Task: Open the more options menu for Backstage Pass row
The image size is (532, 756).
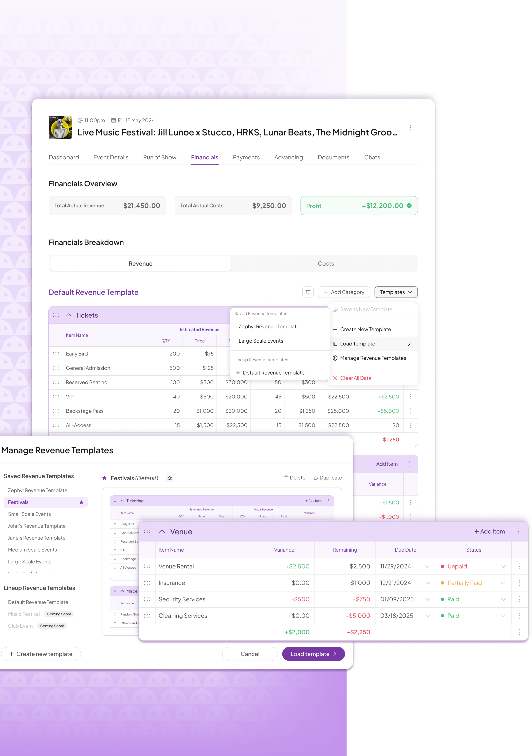Action: pos(410,411)
